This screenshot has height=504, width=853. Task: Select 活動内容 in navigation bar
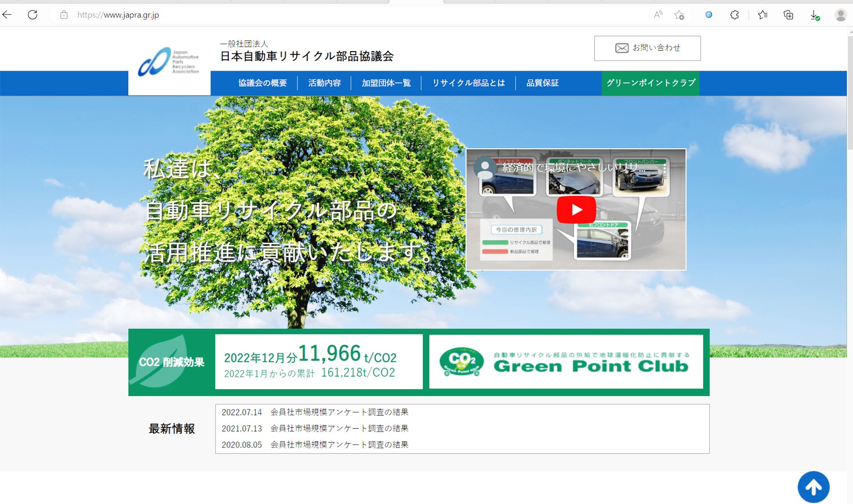click(324, 83)
